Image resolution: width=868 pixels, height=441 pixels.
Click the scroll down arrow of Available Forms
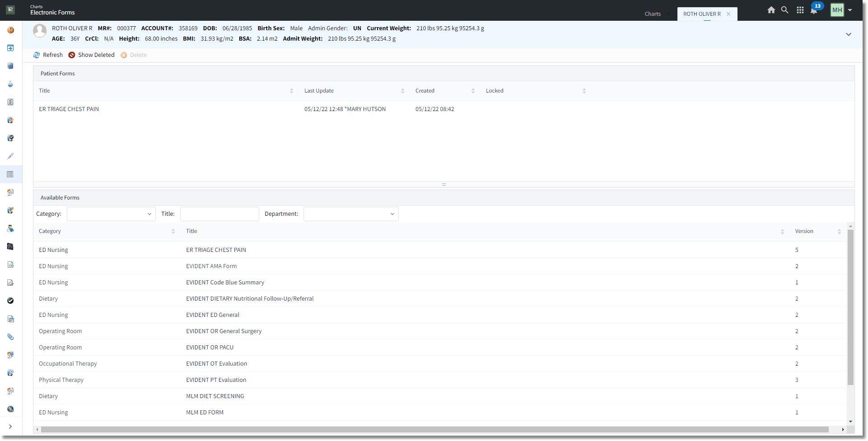851,422
